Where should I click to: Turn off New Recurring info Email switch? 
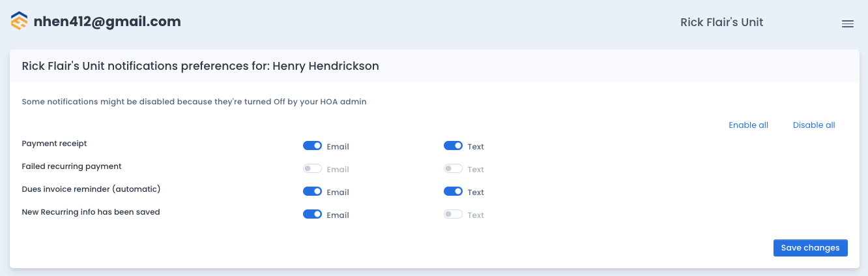313,215
